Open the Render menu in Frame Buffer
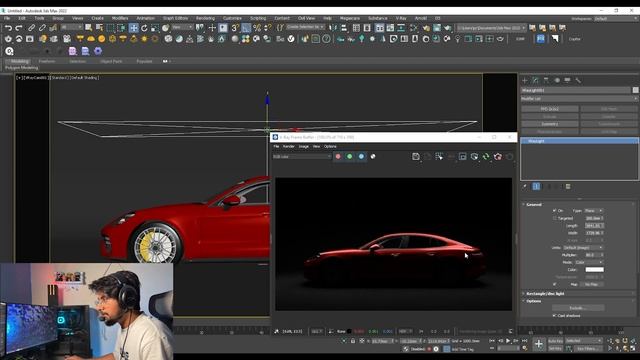 (289, 146)
